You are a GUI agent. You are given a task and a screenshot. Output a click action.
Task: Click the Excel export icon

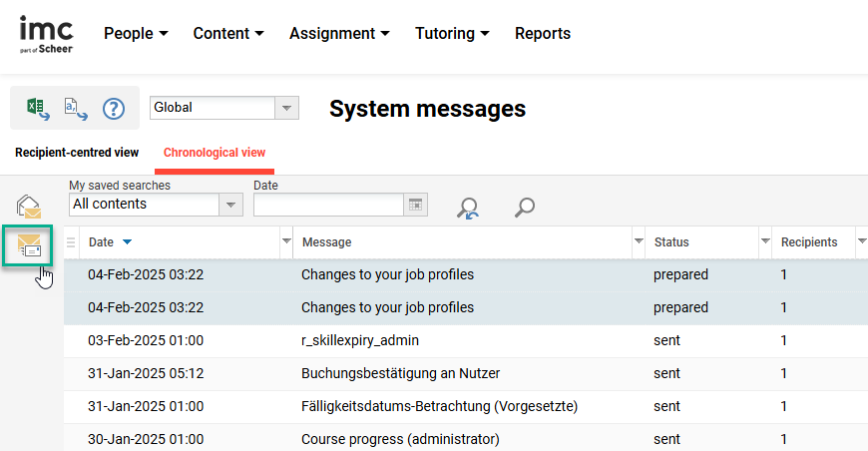(x=38, y=108)
